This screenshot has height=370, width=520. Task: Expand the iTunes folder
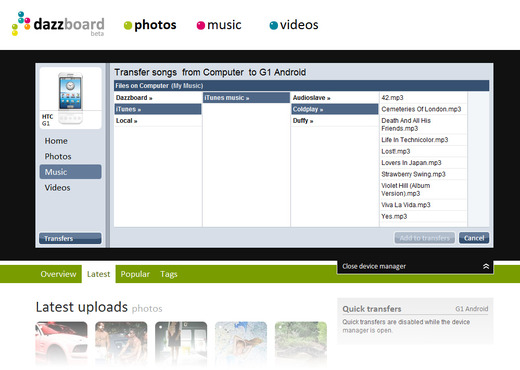point(158,109)
